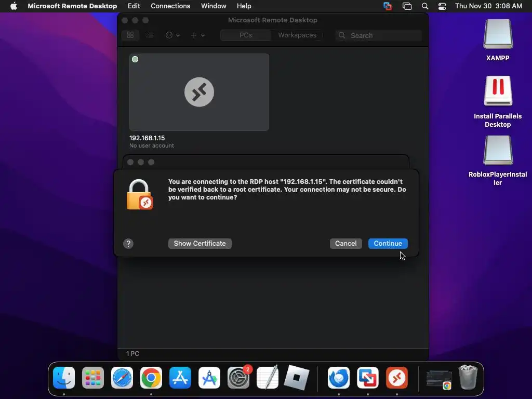Open Thunderbird from the Dock
The height and width of the screenshot is (399, 532).
[339, 378]
